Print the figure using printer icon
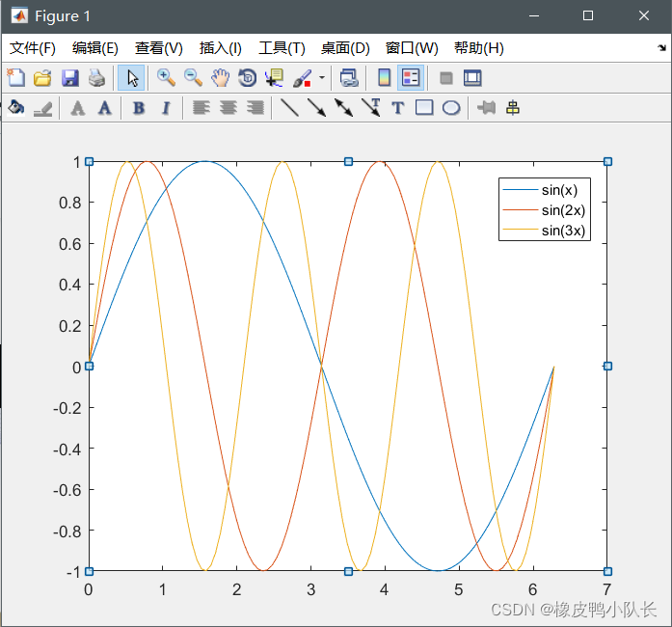This screenshot has height=627, width=672. tap(96, 78)
